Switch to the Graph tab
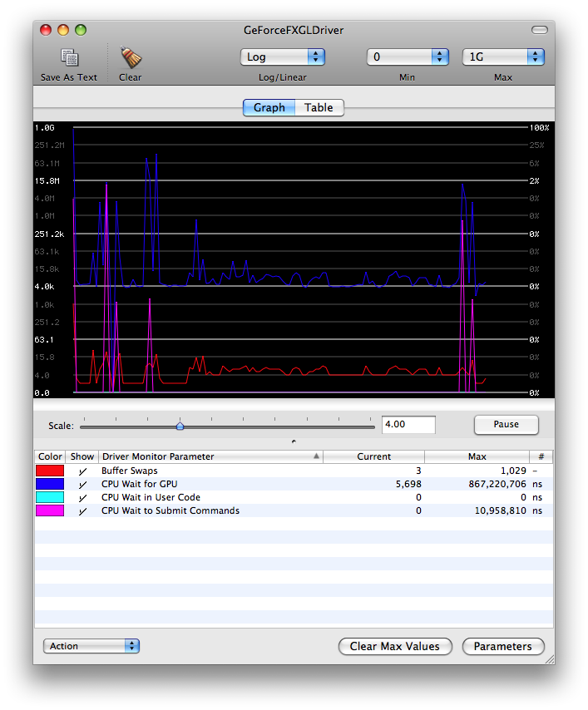588x710 pixels. coord(269,108)
